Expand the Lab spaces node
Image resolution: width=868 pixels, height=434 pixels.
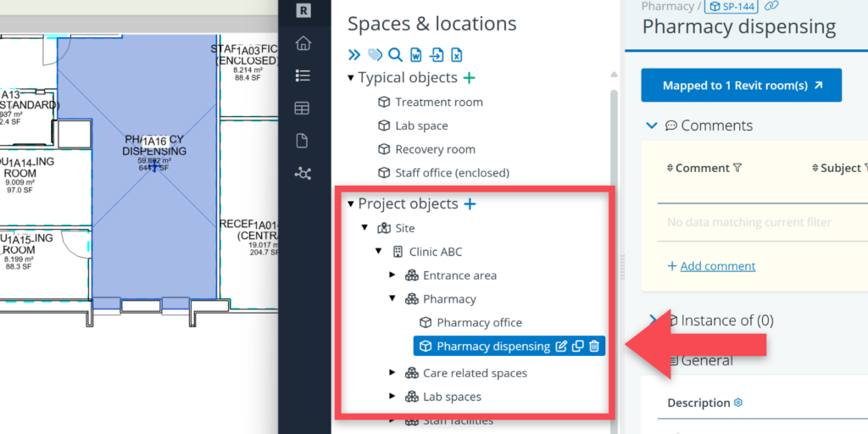(x=392, y=396)
